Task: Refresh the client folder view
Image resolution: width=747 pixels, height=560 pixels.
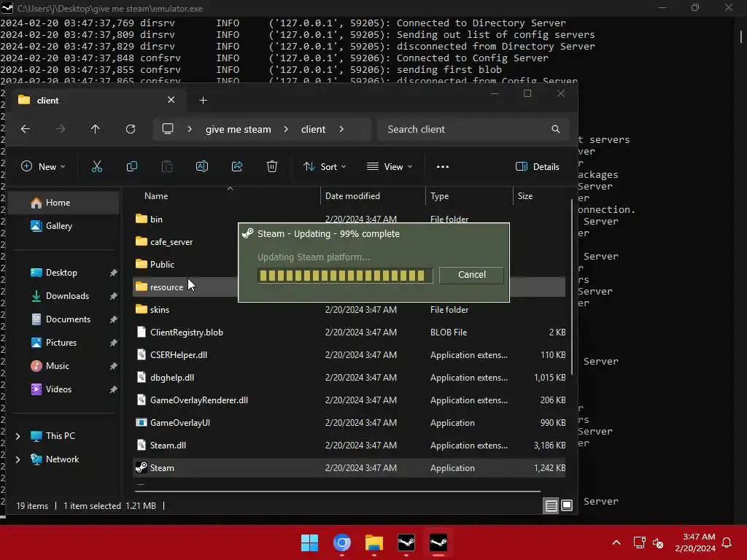Action: point(131,129)
